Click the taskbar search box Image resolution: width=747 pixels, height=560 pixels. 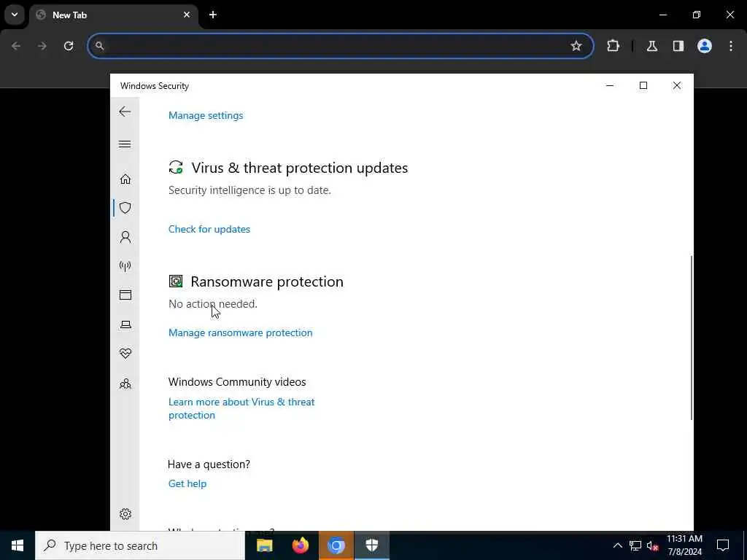coord(140,545)
